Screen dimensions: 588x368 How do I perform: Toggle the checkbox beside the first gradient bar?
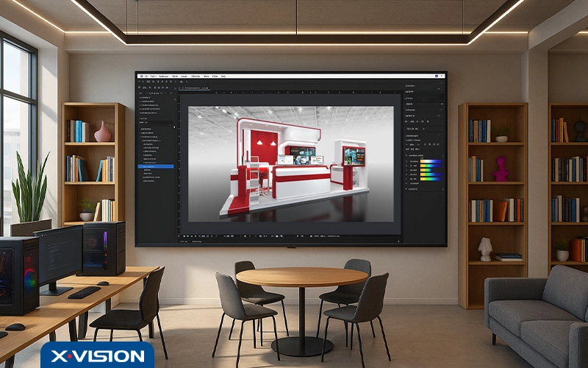[408, 161]
